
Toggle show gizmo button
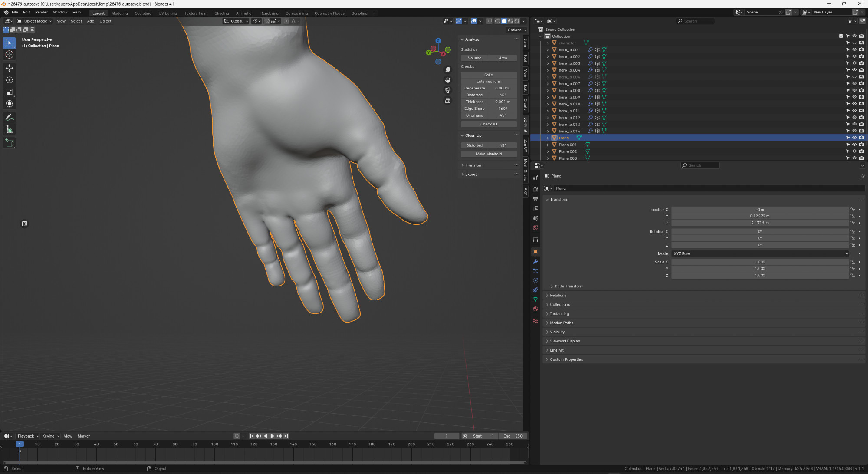pyautogui.click(x=459, y=21)
